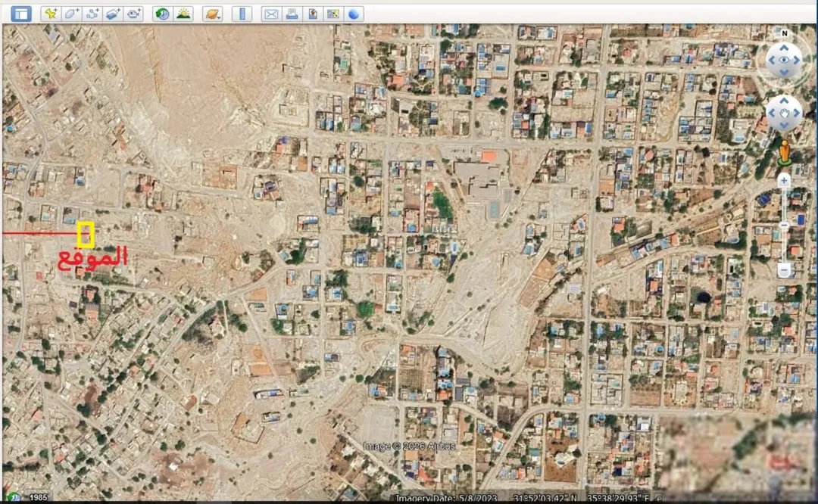The height and width of the screenshot is (504, 818).
Task: Click the zoom slider handle
Action: coord(784,226)
